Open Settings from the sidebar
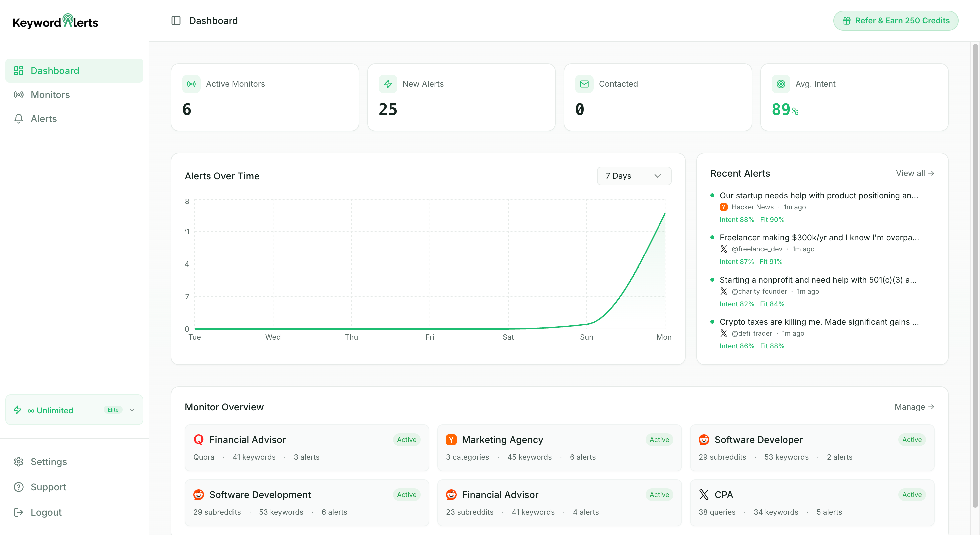 pyautogui.click(x=49, y=462)
